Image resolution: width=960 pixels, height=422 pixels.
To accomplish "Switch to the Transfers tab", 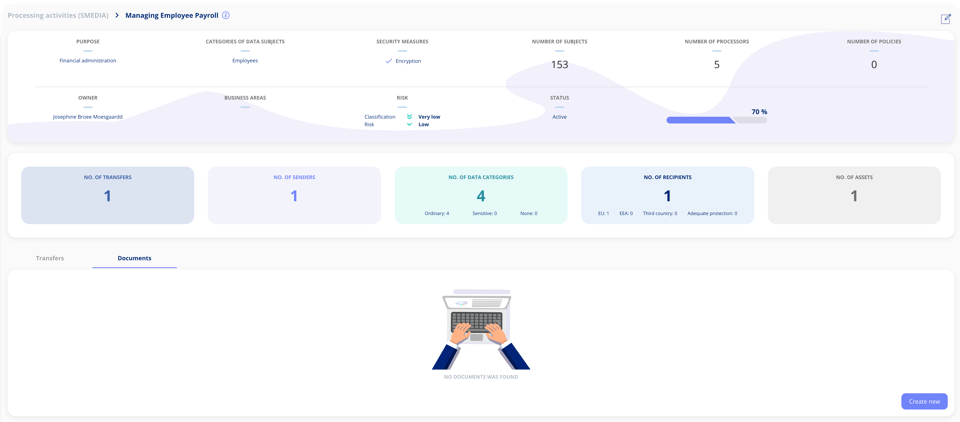I will [x=50, y=258].
